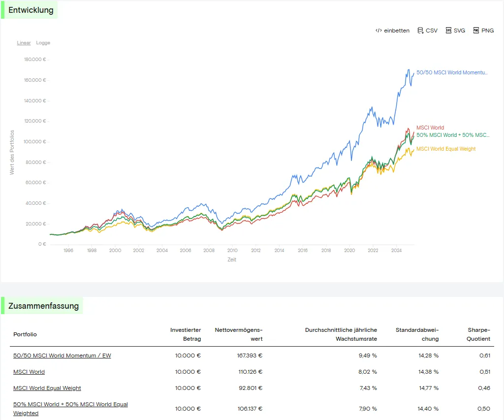This screenshot has width=504, height=420.
Task: Click the net value 106.137 €
Action: pos(250,409)
